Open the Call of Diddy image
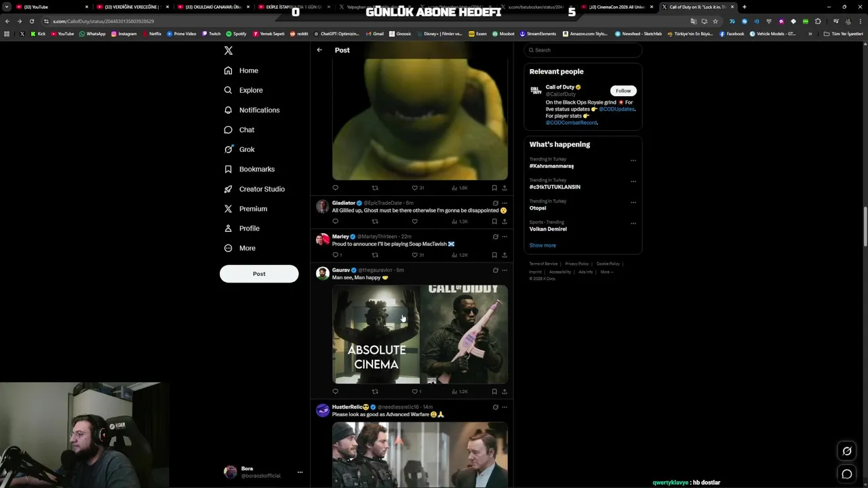Screen dimensions: 868x488 click(465, 334)
